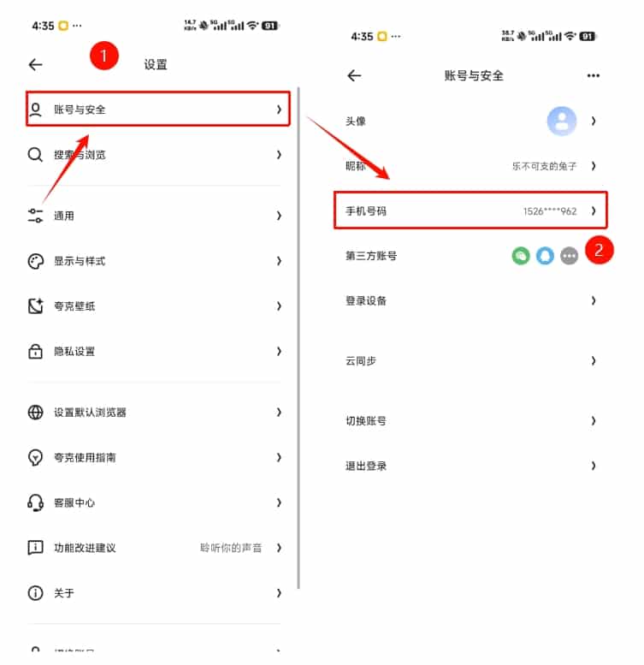
Task: Open 账号与安全 settings row
Action: [x=157, y=109]
